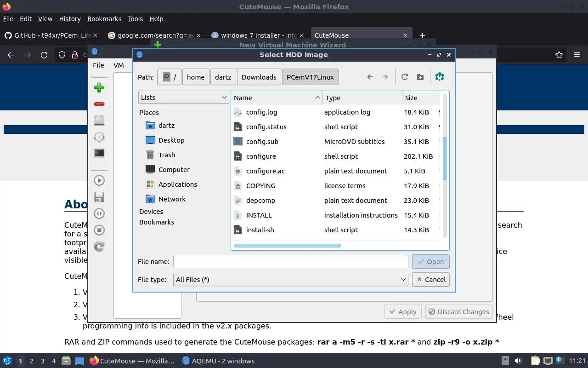
Task: Go back in file dialog history
Action: (x=370, y=77)
